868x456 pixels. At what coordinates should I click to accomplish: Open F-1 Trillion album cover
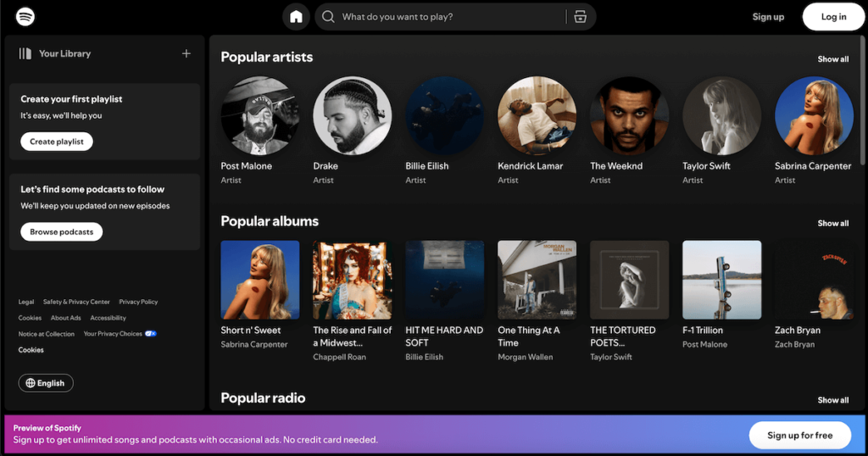721,280
